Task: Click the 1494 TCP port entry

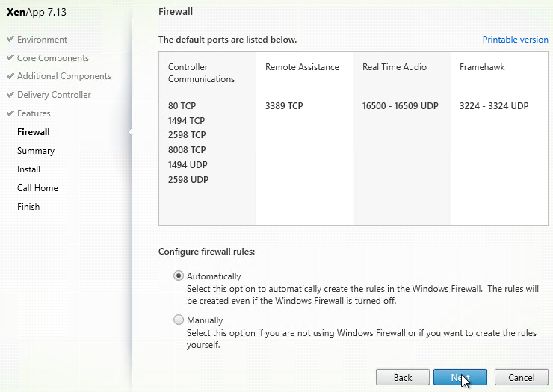Action: click(186, 120)
